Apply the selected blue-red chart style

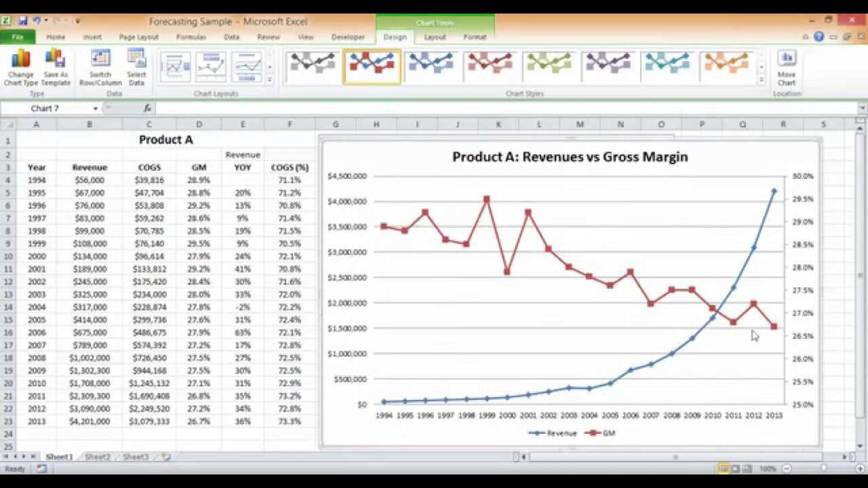coord(371,66)
